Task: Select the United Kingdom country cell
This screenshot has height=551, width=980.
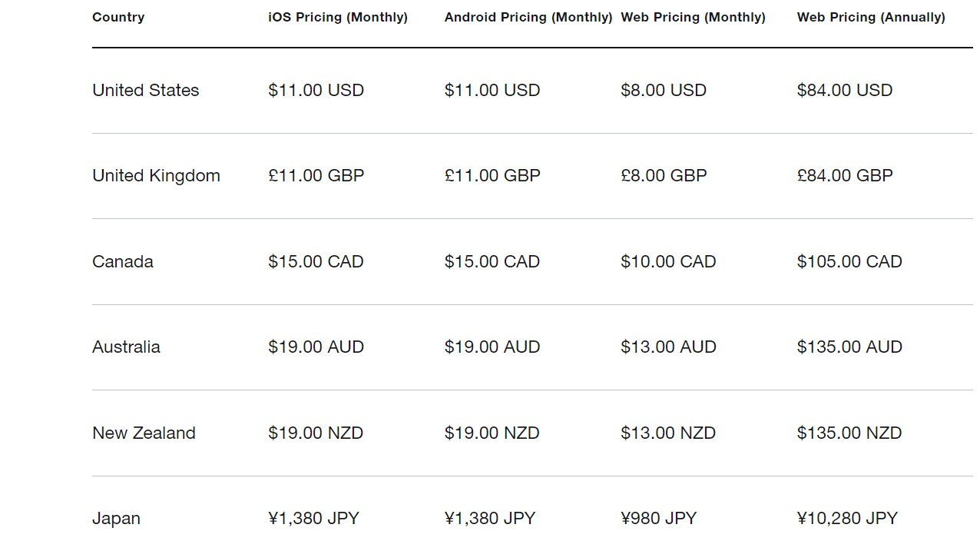Action: pos(156,176)
